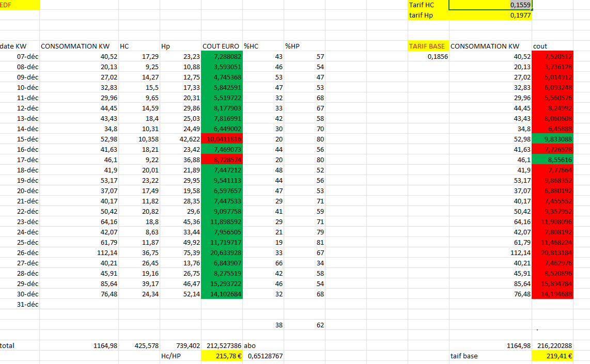The image size is (590, 364).
Task: Click the HC value 36,75
Action: (x=139, y=252)
